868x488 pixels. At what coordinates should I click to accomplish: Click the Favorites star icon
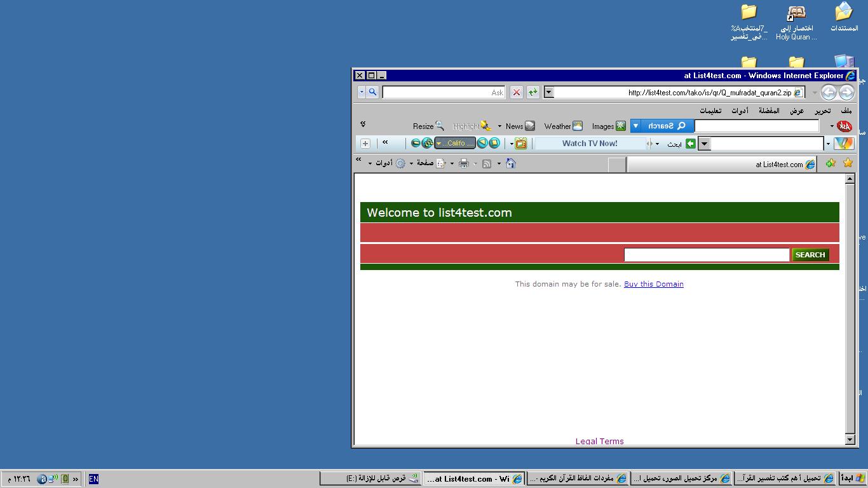[848, 163]
